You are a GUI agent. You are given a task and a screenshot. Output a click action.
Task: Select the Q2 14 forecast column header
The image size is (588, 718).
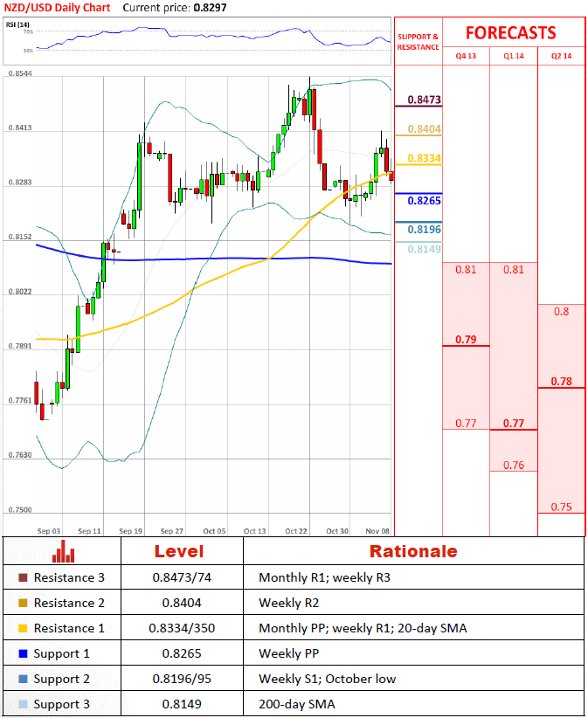[x=561, y=56]
